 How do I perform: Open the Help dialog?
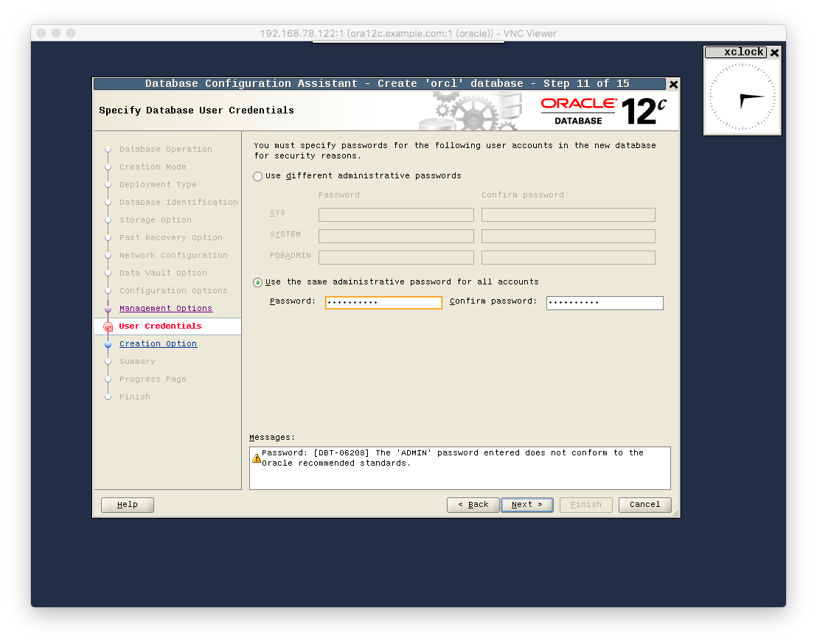point(127,505)
